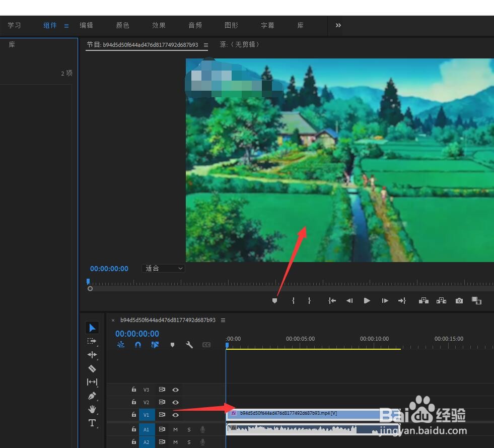
Task: Switch to the 图形 workspace
Action: [x=231, y=25]
